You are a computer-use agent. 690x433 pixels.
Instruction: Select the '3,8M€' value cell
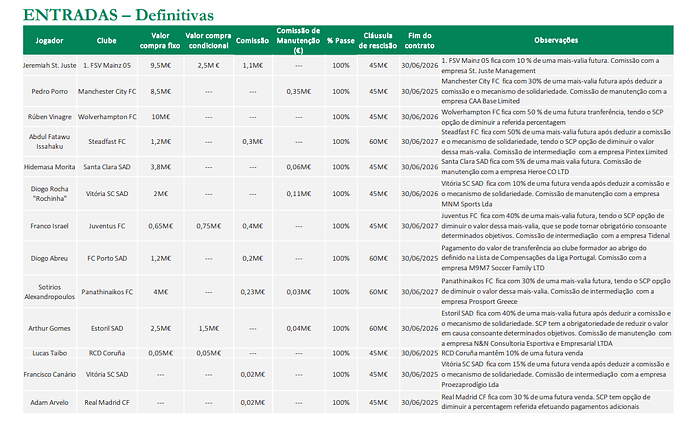pyautogui.click(x=160, y=167)
